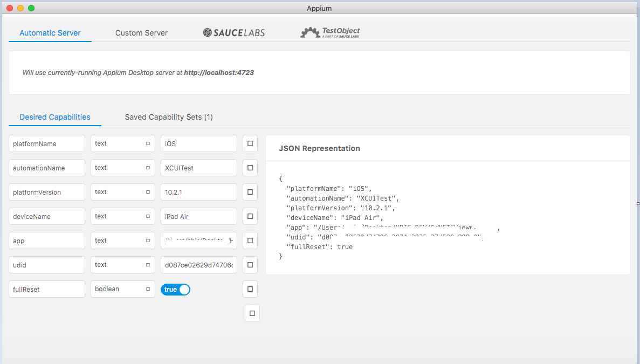
Task: Edit the iPad Air value field
Action: pos(199,216)
